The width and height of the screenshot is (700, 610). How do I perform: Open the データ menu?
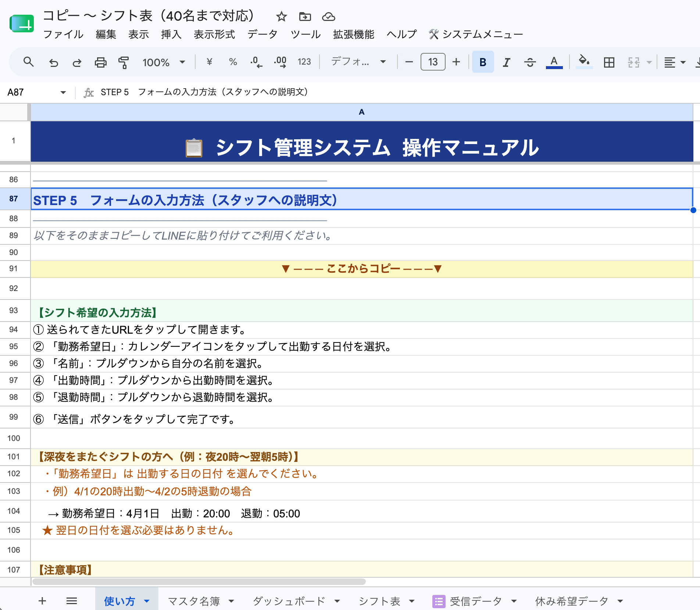(x=262, y=34)
